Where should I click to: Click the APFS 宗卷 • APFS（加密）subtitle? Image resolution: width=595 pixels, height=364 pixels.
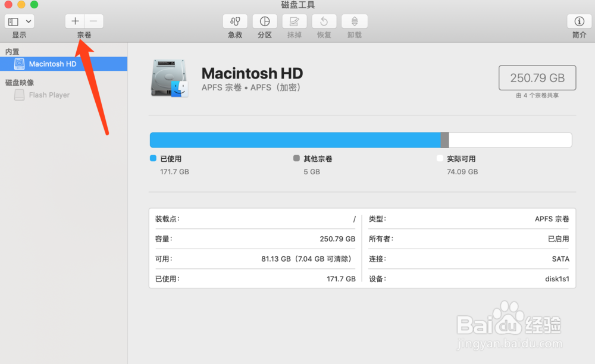click(251, 87)
